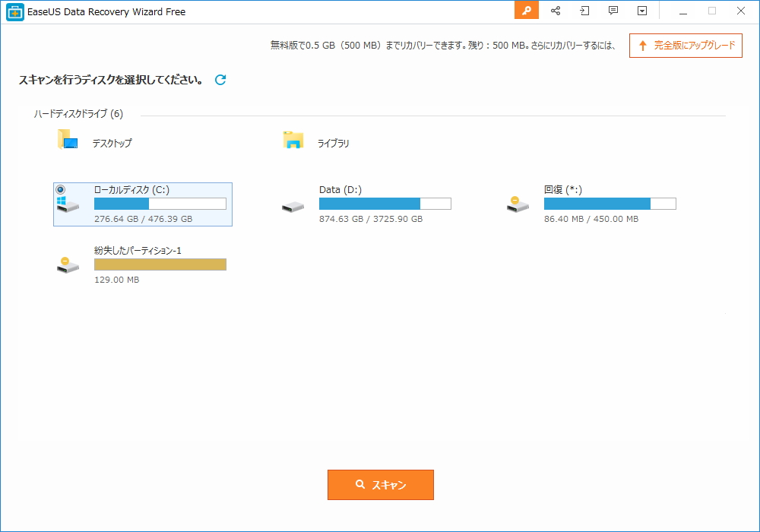Click the lost partition drive icon
This screenshot has width=760, height=532.
68,264
